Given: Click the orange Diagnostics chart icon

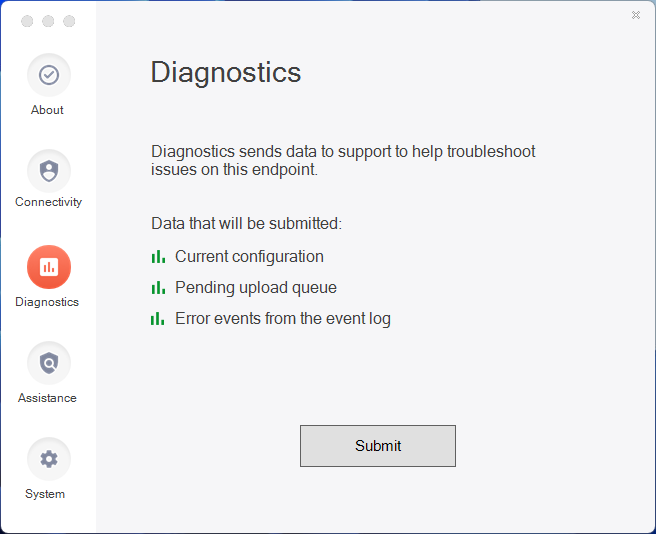Looking at the screenshot, I should (49, 267).
